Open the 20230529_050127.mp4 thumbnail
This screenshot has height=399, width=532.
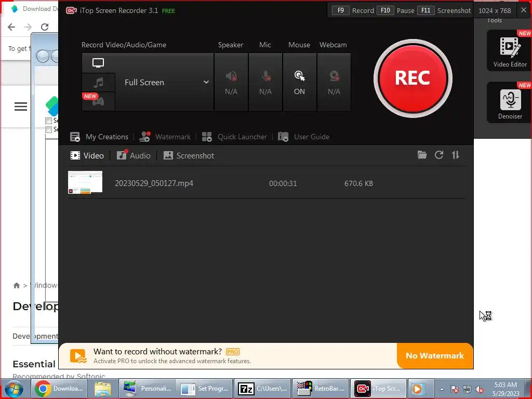coord(85,182)
